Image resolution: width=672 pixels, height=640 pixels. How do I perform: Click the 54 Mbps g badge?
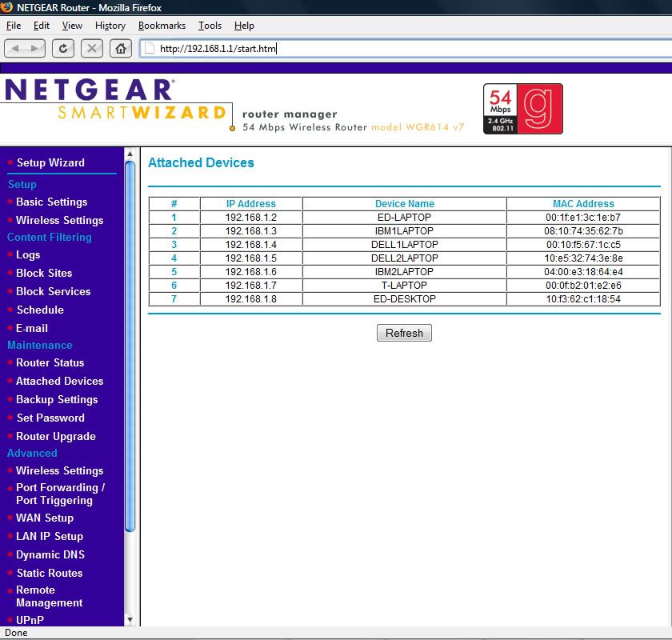pos(523,109)
